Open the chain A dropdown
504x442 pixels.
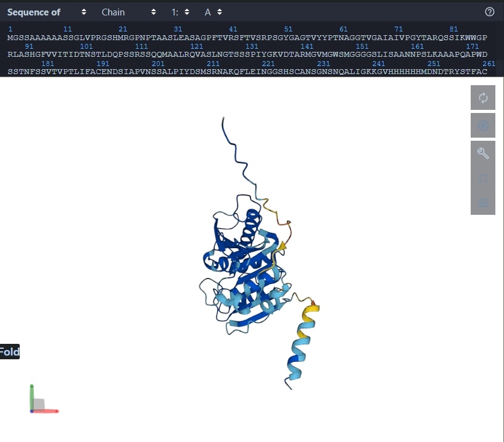click(213, 12)
